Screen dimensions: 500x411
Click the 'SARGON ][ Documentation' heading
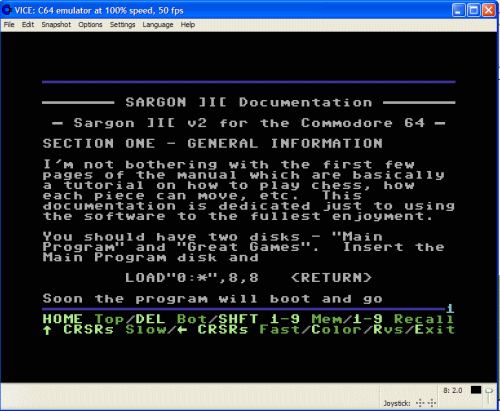[x=249, y=102]
